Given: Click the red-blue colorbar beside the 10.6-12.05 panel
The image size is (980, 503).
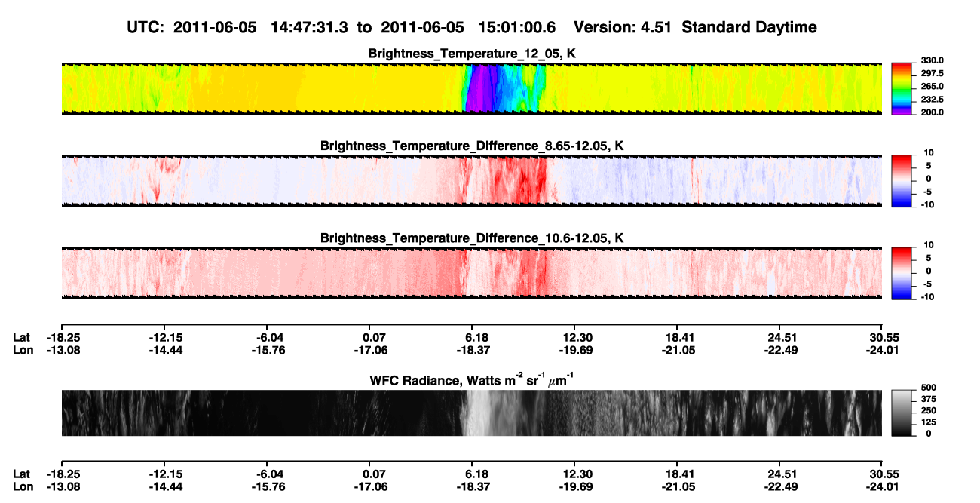Looking at the screenshot, I should tap(902, 273).
